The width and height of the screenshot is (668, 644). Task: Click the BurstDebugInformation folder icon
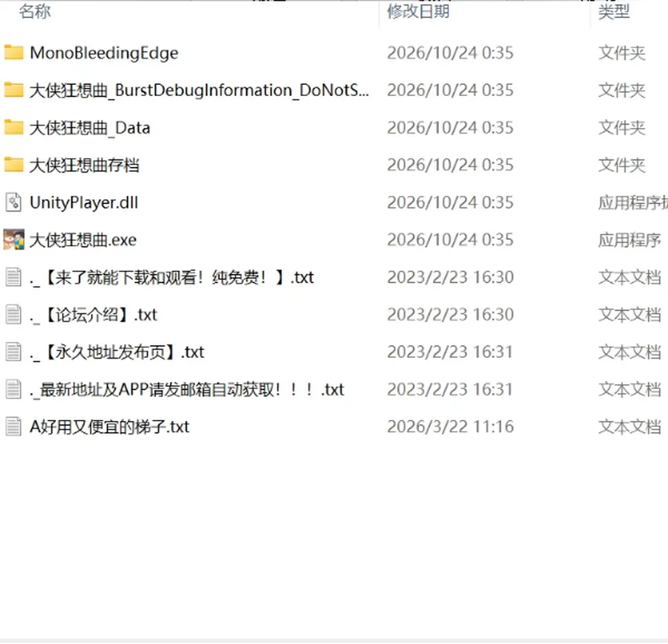tap(14, 90)
